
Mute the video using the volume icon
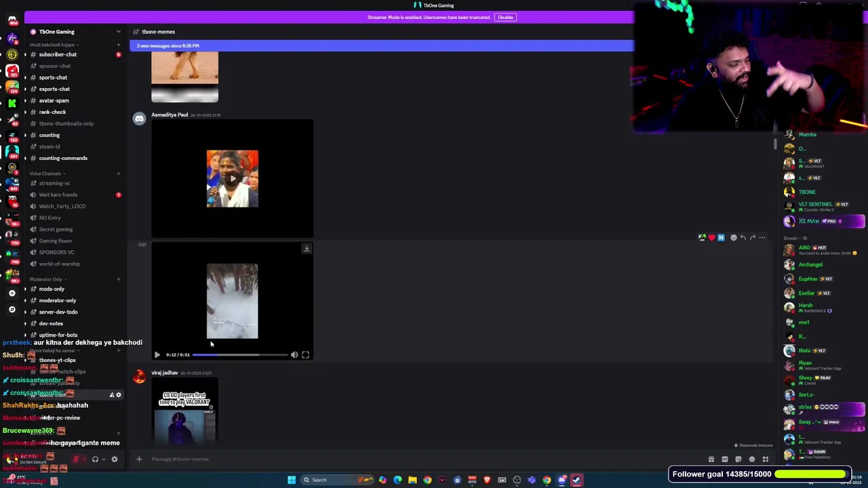click(x=294, y=355)
